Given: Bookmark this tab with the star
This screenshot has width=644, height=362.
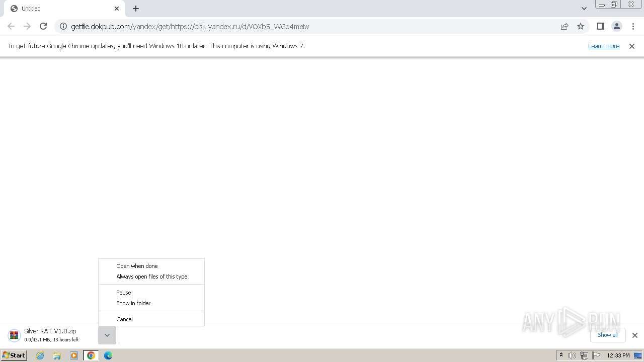Looking at the screenshot, I should [581, 26].
